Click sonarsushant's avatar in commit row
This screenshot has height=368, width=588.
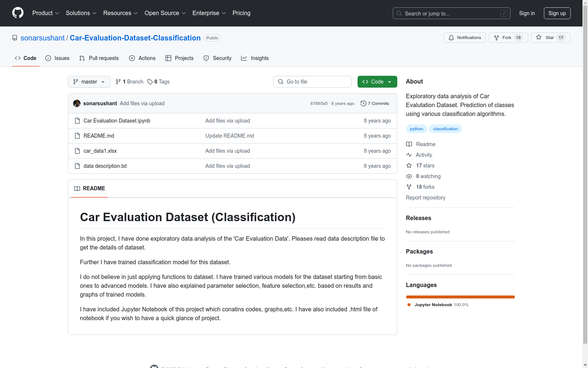[77, 103]
